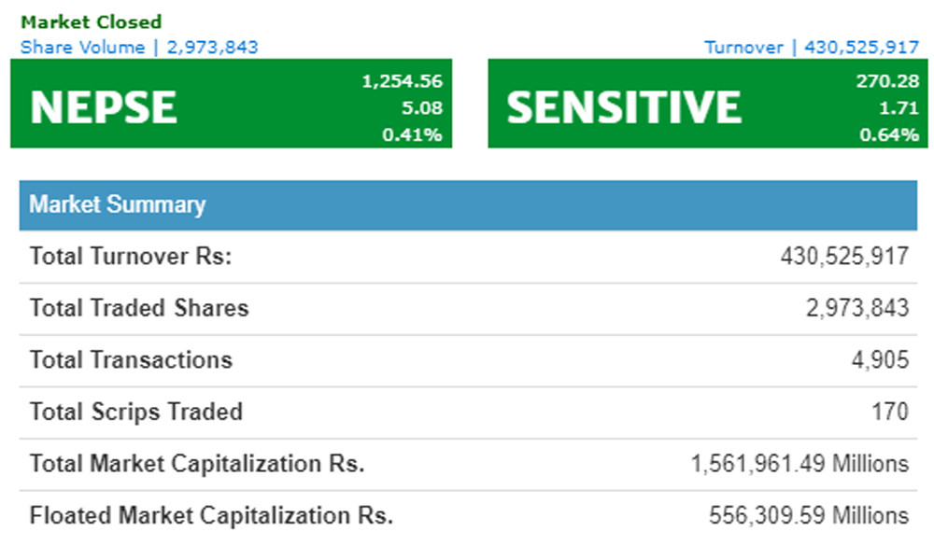
Task: Select NEPSE index value 1,254.56
Action: pyautogui.click(x=402, y=81)
